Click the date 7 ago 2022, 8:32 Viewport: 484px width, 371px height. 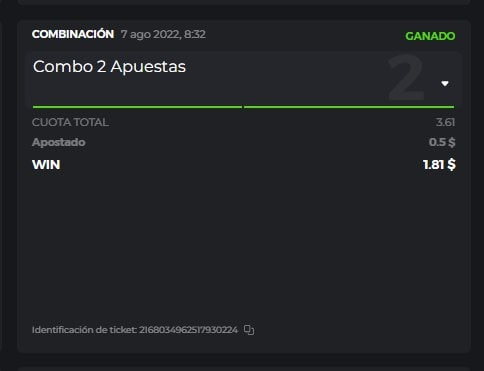coord(163,34)
